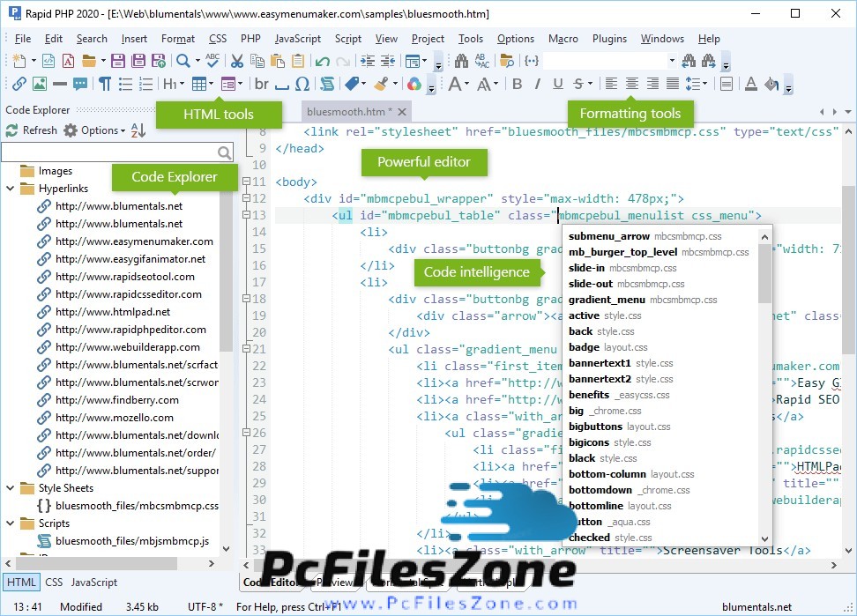Click the Save All icon
This screenshot has width=857, height=616.
138,61
